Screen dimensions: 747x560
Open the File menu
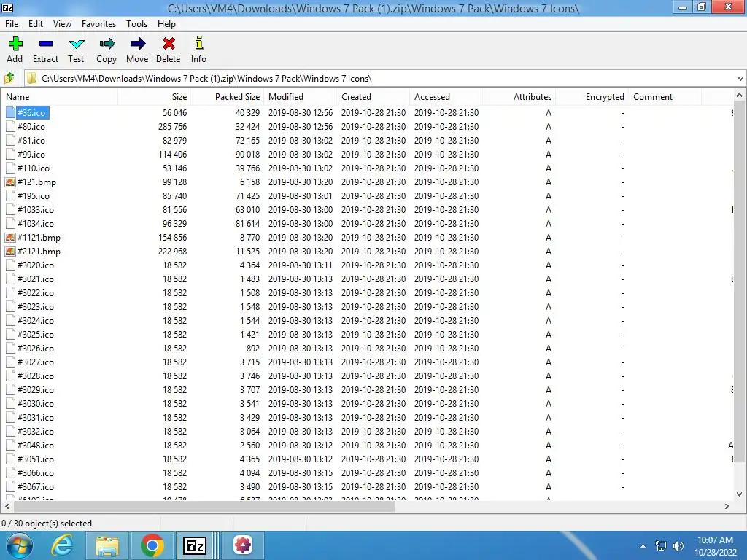12,24
